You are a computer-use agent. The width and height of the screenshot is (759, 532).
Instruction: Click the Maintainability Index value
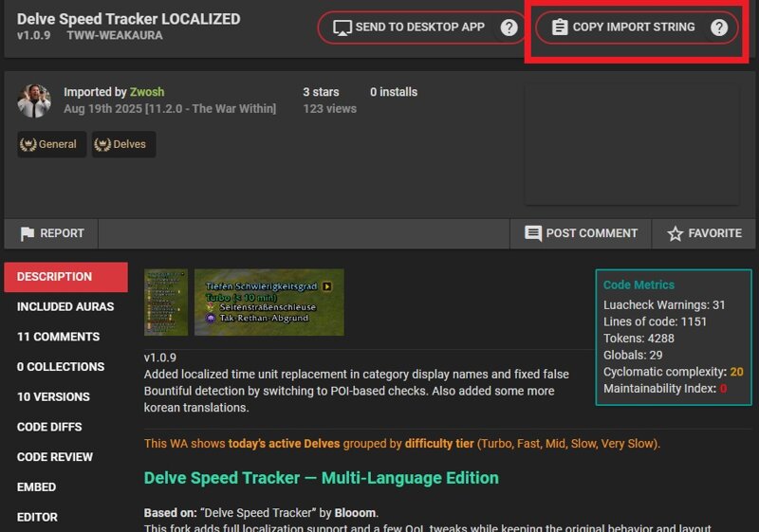click(x=723, y=389)
